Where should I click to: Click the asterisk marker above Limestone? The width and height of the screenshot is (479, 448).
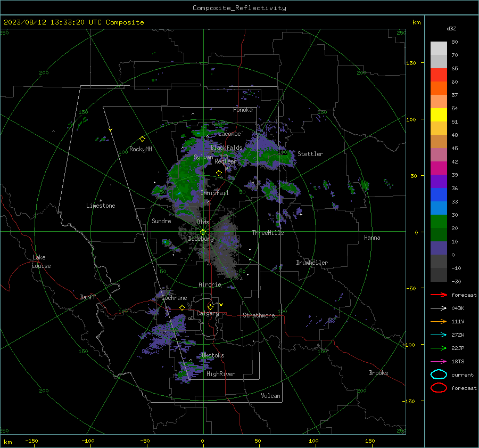click(101, 201)
